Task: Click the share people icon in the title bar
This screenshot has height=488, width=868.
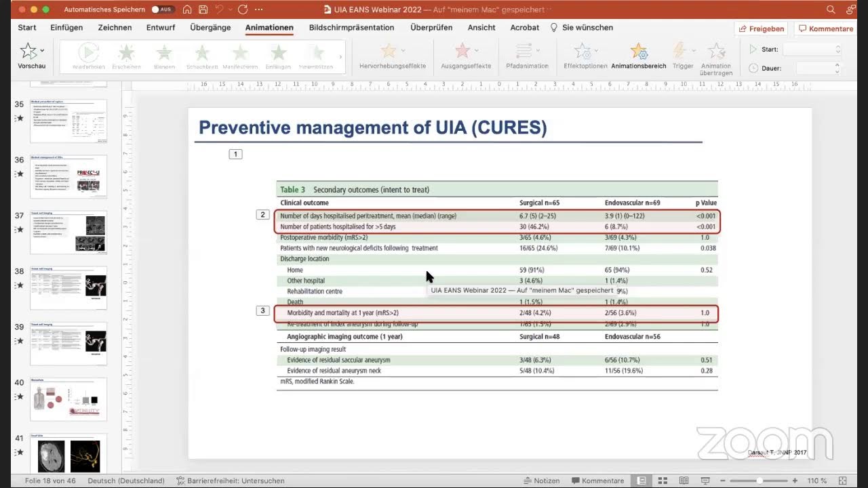Action: [851, 9]
